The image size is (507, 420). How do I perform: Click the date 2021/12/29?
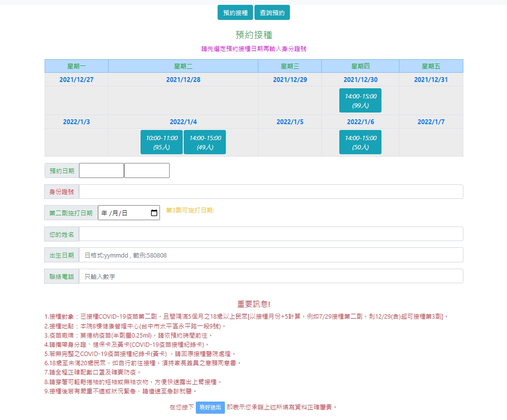point(290,80)
